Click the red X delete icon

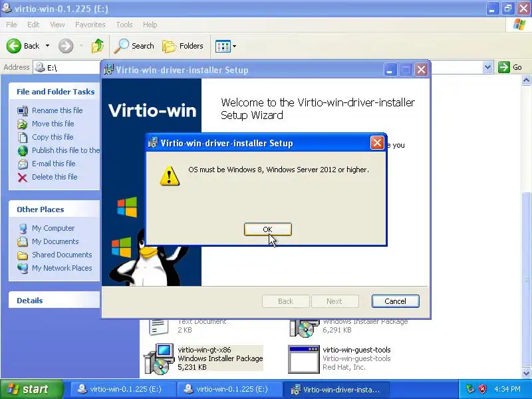point(23,178)
